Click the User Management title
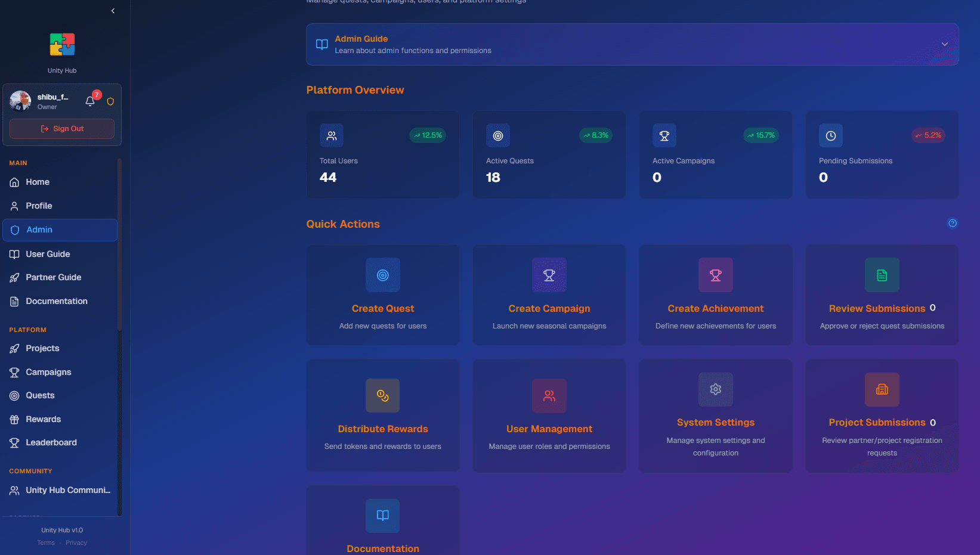 (x=549, y=429)
